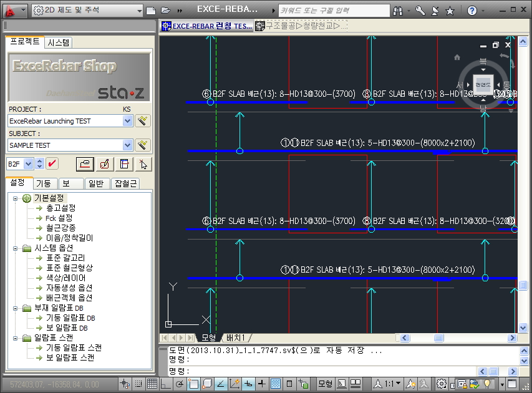Toggle 3D Object Snap in status bar
Viewport: 532px width, 393px height.
pyautogui.click(x=207, y=384)
